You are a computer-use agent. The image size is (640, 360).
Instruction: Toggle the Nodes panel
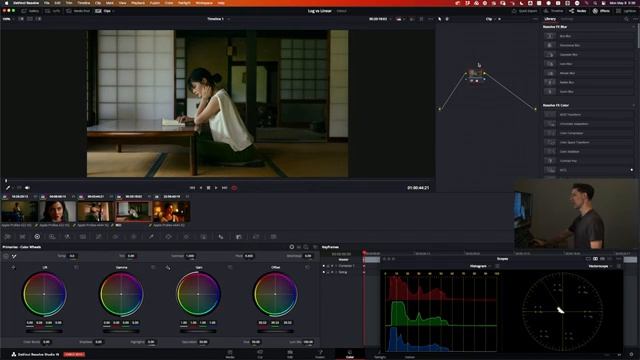click(578, 11)
